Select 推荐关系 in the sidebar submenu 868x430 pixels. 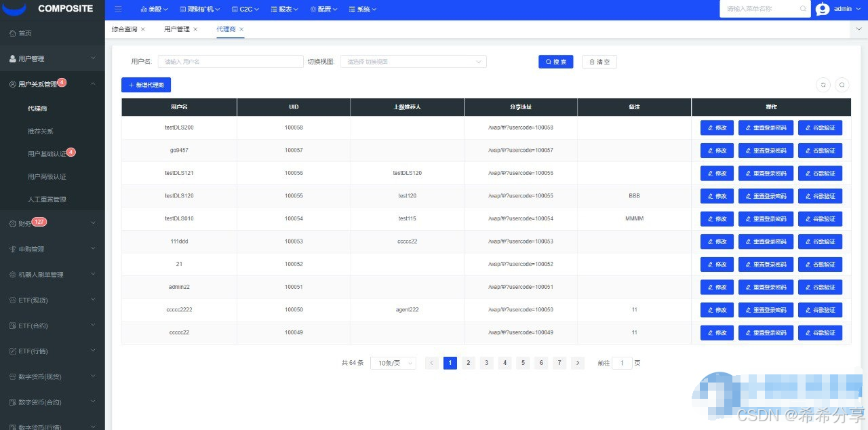click(x=41, y=131)
